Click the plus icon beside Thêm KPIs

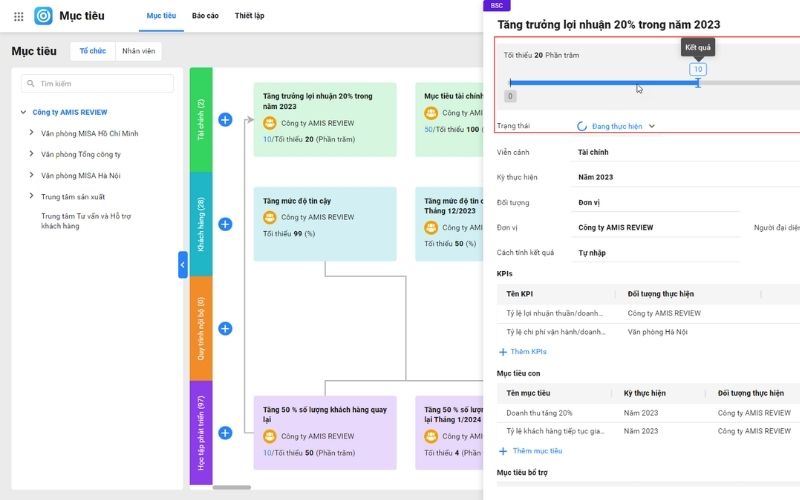503,352
